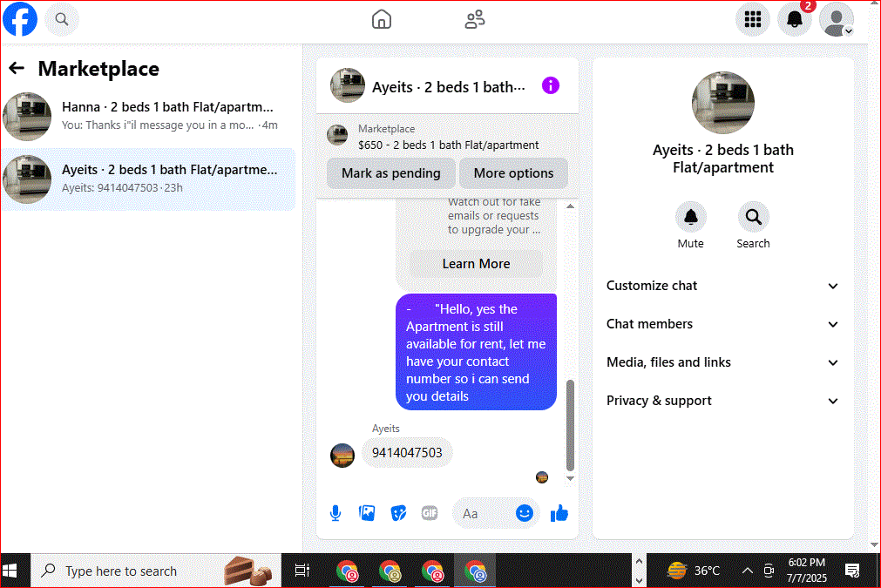Switch to the third Chrome taskbar icon
This screenshot has height=588, width=881.
coord(432,571)
